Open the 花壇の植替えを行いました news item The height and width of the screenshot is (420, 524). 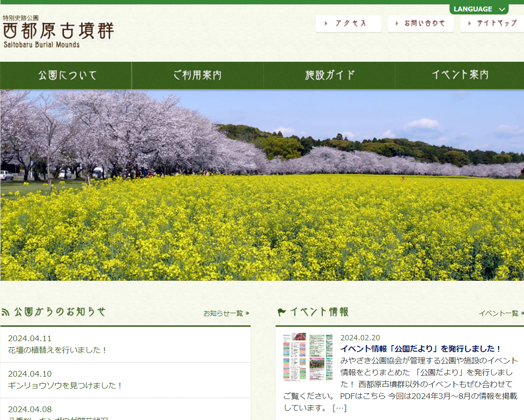57,350
